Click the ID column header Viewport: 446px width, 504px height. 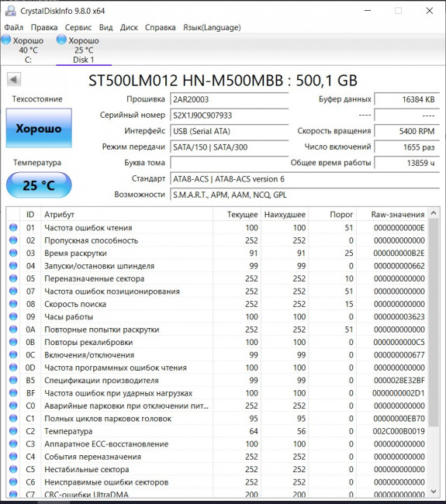pos(30,214)
